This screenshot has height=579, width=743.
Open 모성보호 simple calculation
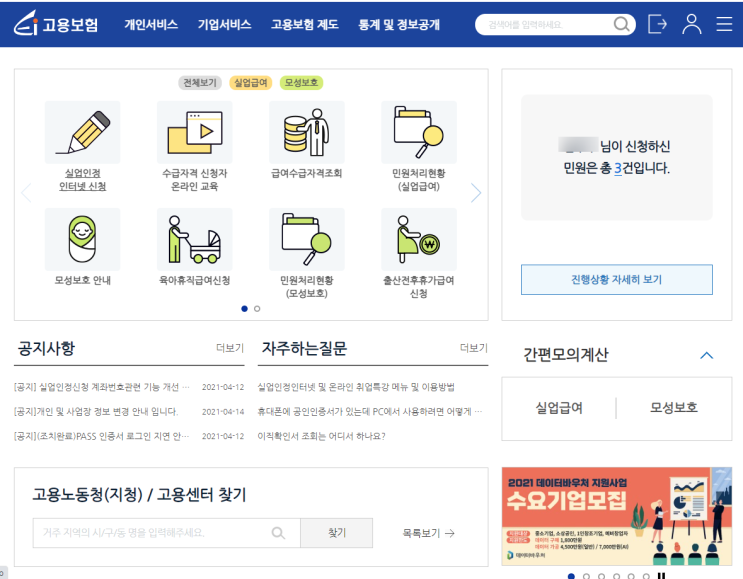pyautogui.click(x=674, y=407)
